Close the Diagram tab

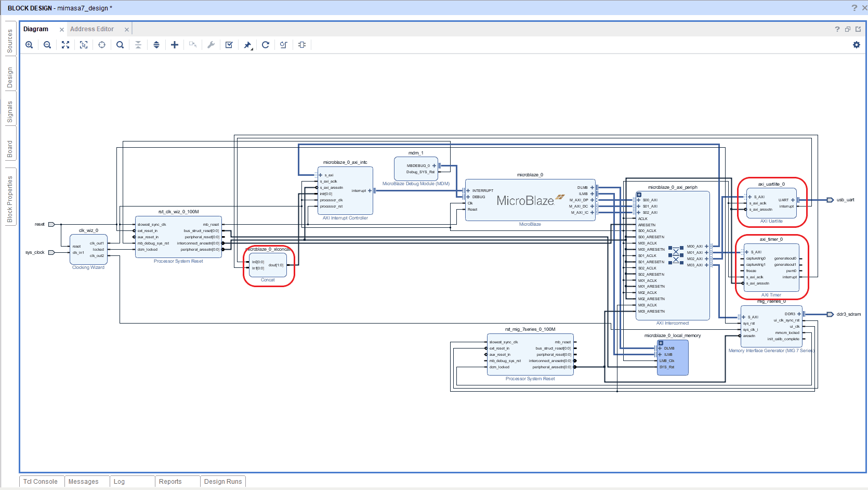[62, 30]
